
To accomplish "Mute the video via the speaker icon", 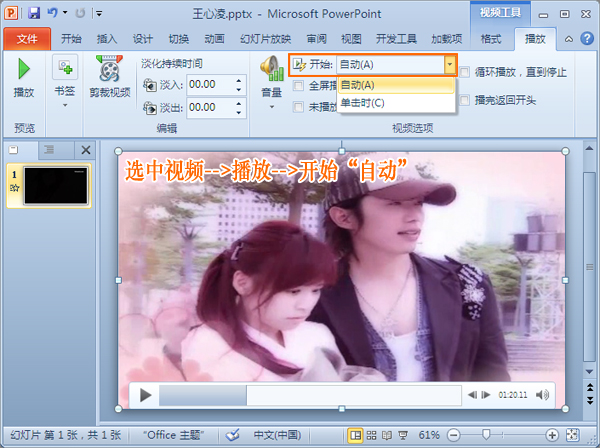I will pos(543,395).
